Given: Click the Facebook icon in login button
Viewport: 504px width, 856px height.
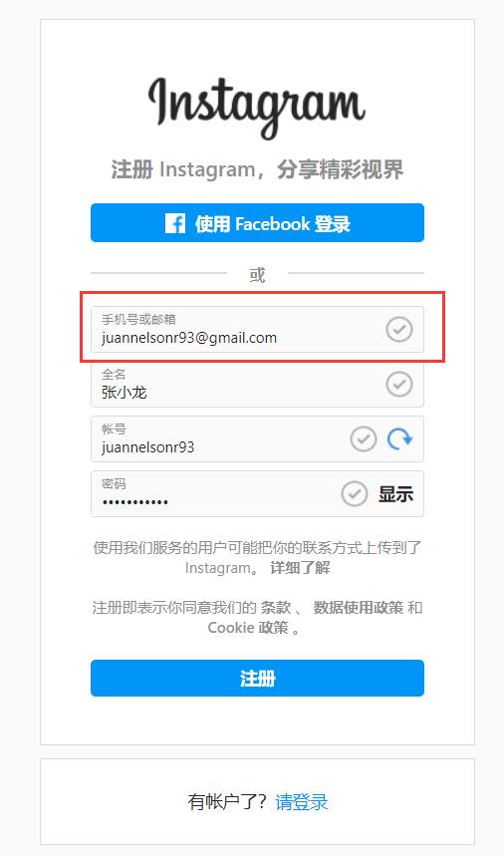Looking at the screenshot, I should (175, 223).
